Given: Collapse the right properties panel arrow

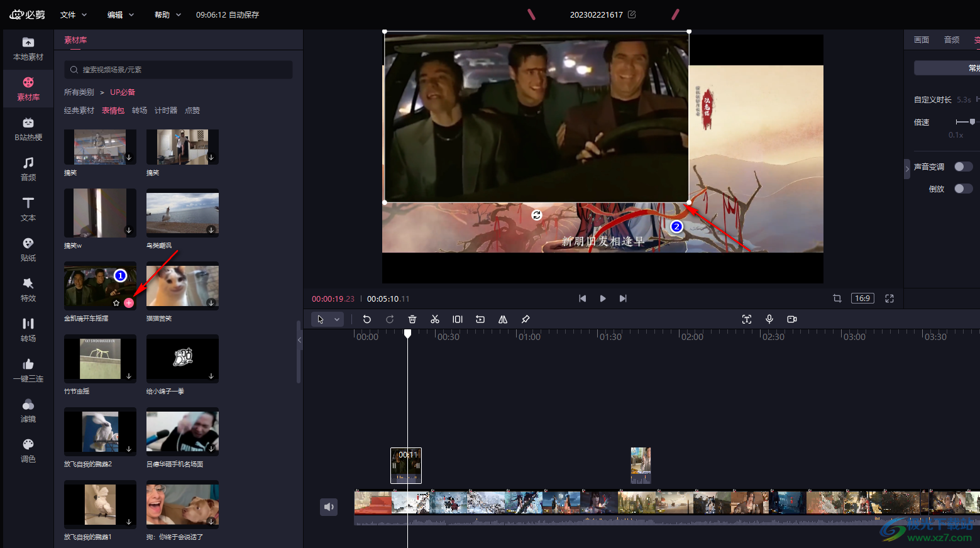Looking at the screenshot, I should pos(907,169).
